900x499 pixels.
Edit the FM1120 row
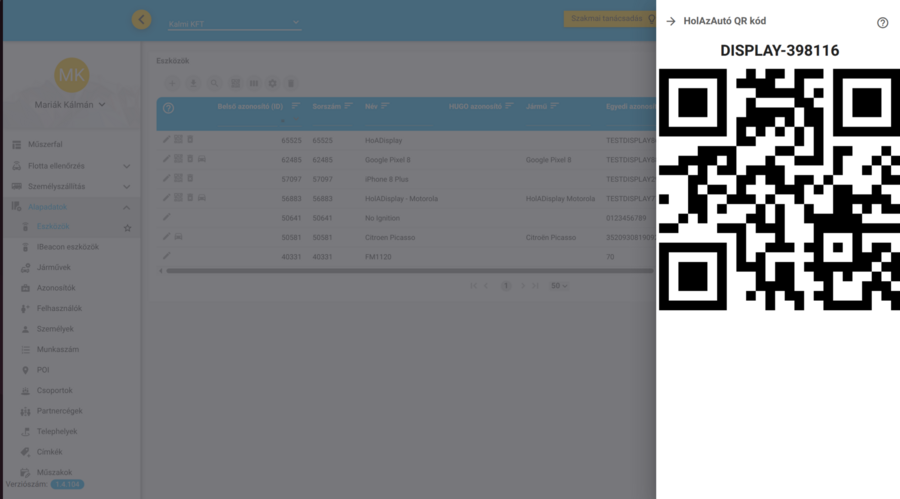tap(166, 256)
